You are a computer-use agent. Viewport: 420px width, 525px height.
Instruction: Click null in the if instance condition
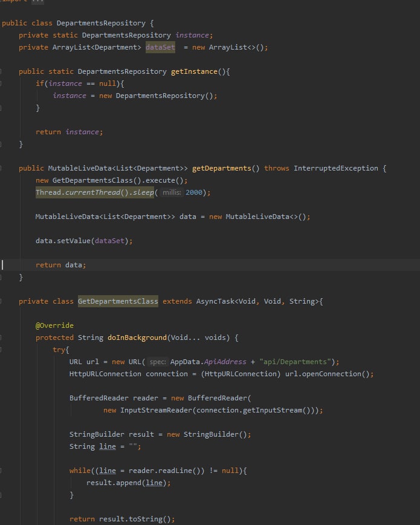[x=107, y=83]
